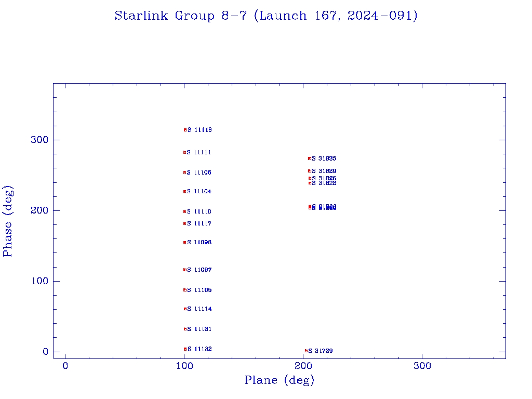This screenshot has width=532, height=399.
Task: Click the 100 tick label on Plane axis
Action: [x=184, y=366]
